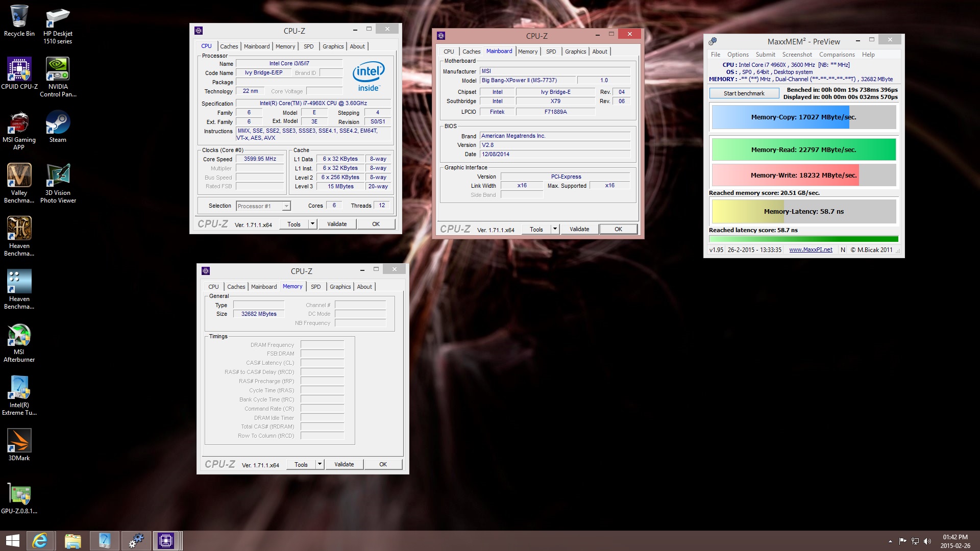
Task: Open HP Deskjet 1510 series icon
Action: click(58, 24)
